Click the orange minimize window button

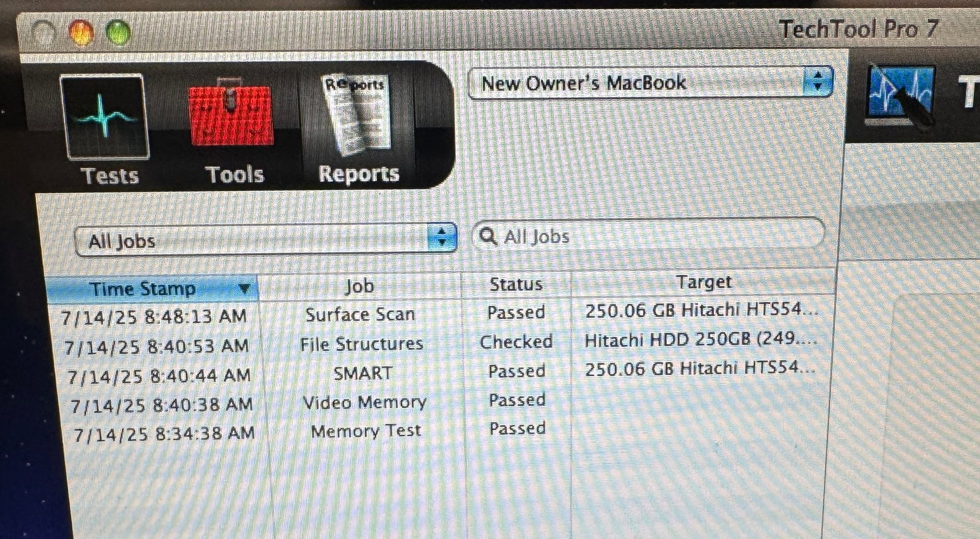click(81, 33)
